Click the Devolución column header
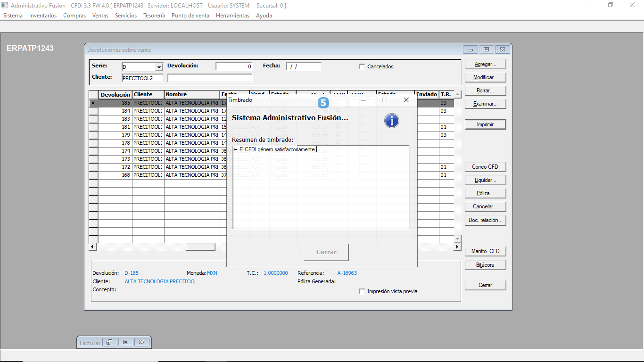Image resolution: width=644 pixels, height=362 pixels. (x=115, y=95)
